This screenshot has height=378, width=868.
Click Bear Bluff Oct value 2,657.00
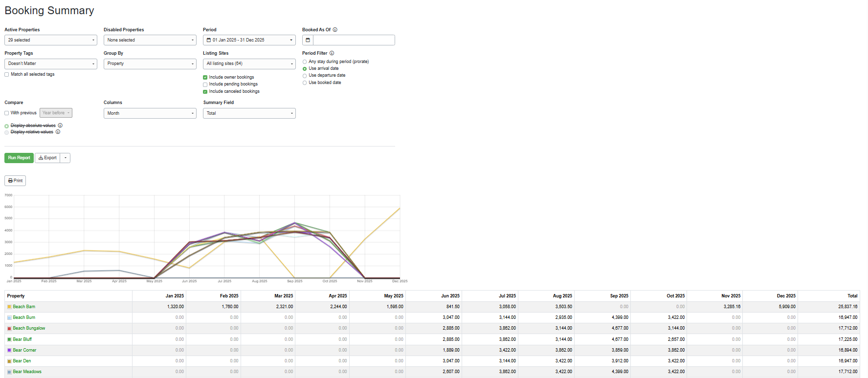[x=676, y=339]
